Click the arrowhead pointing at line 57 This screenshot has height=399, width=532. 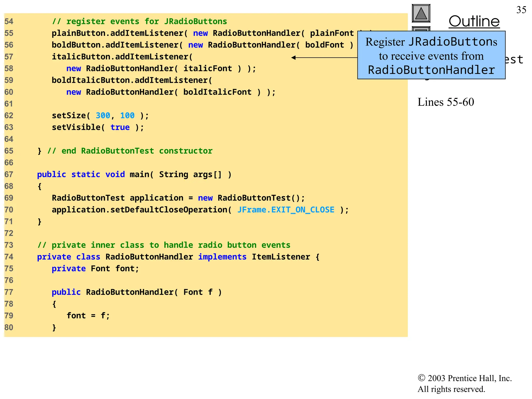point(294,58)
